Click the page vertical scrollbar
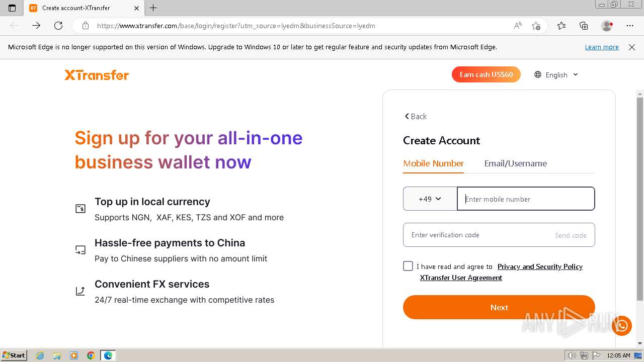Viewport: 644px width, 362px height. (640, 196)
